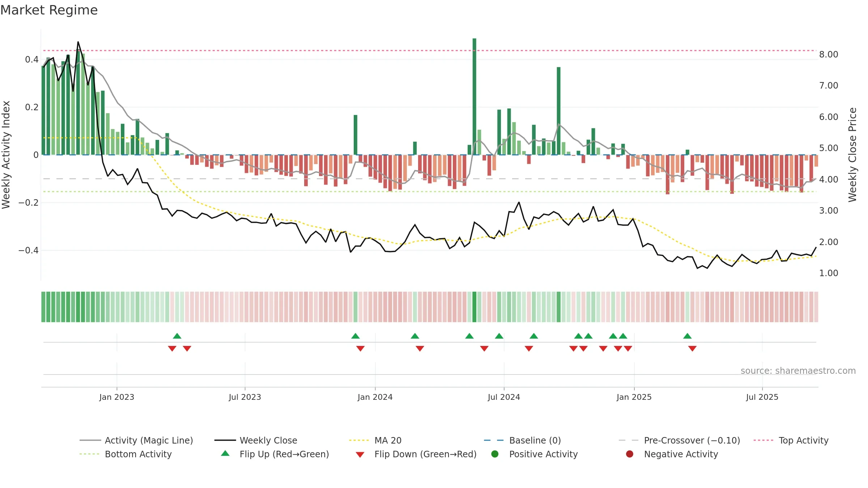The height and width of the screenshot is (488, 868).
Task: Click the Jan 2024 date label
Action: coord(375,397)
